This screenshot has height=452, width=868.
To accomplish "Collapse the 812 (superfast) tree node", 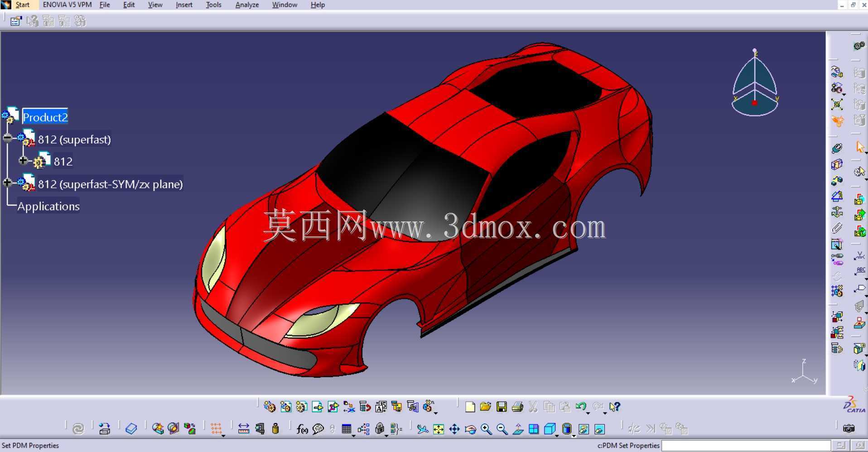I will (x=7, y=138).
